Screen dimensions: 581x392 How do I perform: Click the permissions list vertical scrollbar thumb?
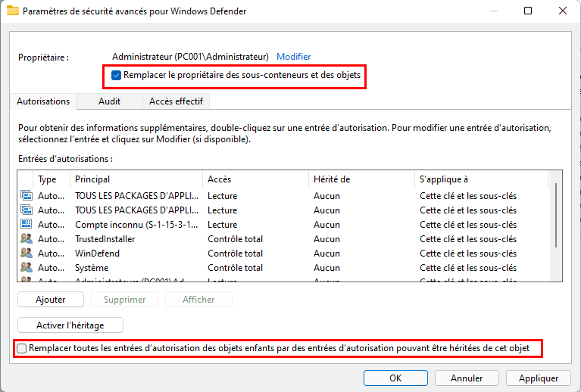tap(556, 216)
